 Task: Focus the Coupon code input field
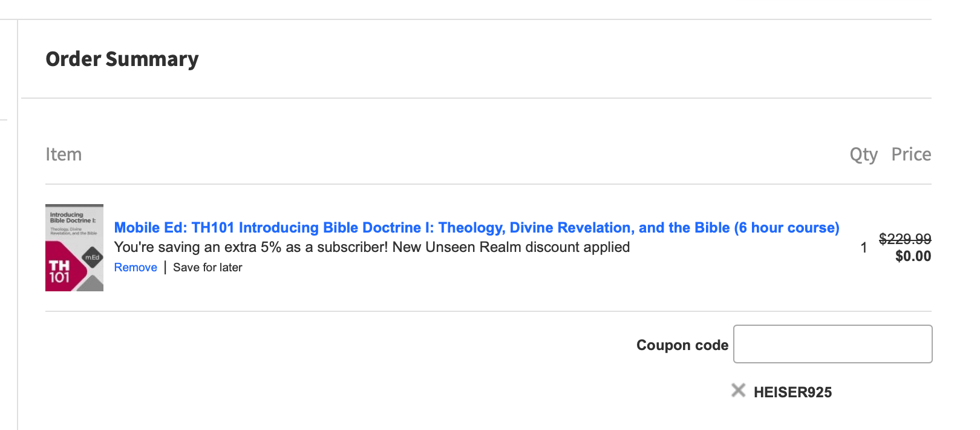point(832,344)
